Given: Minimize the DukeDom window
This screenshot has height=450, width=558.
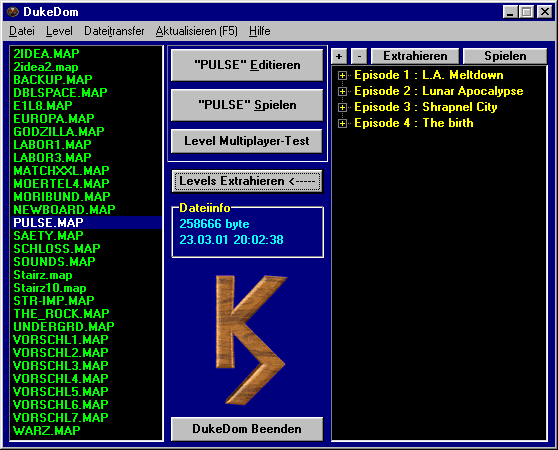Looking at the screenshot, I should 510,12.
